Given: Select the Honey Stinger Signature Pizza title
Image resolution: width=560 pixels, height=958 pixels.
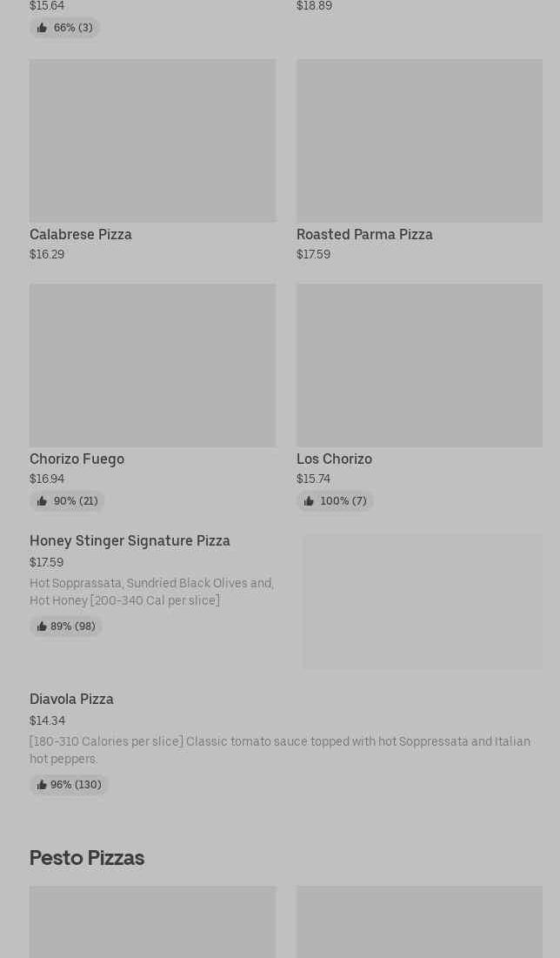Looking at the screenshot, I should pyautogui.click(x=130, y=540).
